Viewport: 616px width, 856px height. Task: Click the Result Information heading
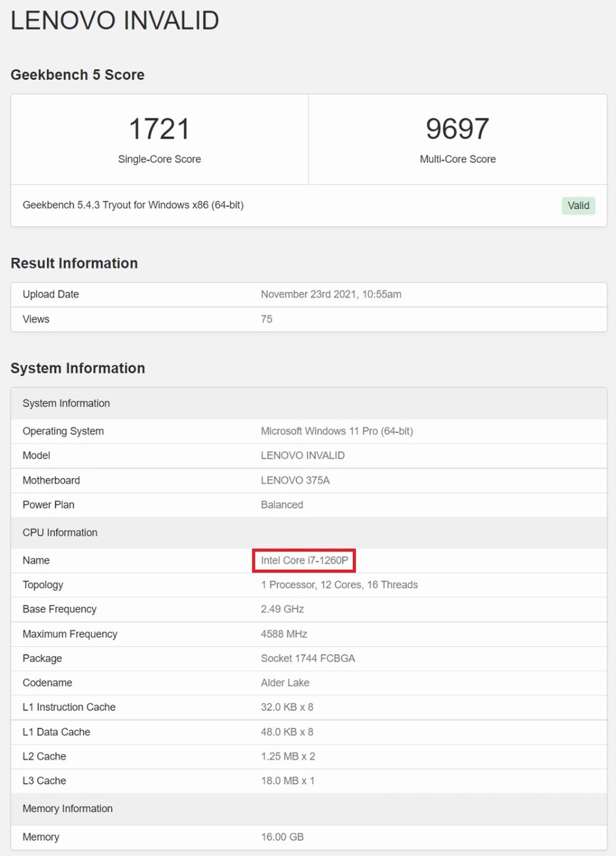[x=74, y=263]
